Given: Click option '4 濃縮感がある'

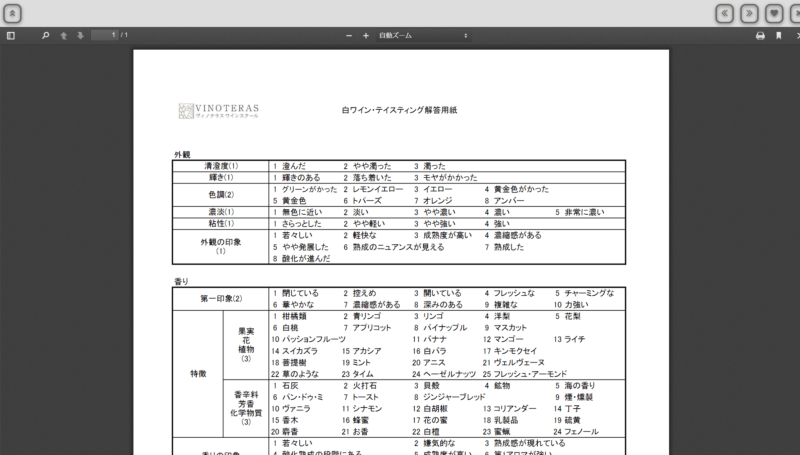Looking at the screenshot, I should click(x=513, y=235).
